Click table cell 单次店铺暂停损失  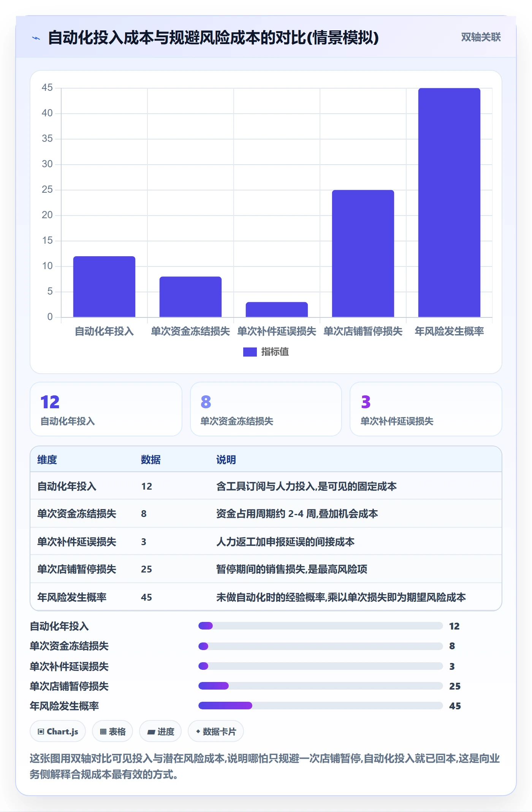point(77,569)
